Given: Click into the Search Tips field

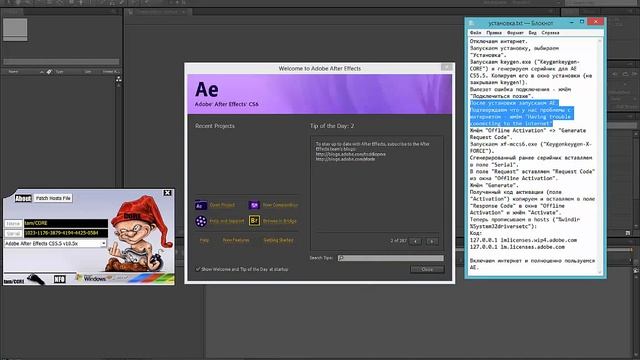Looking at the screenshot, I should coord(391,258).
